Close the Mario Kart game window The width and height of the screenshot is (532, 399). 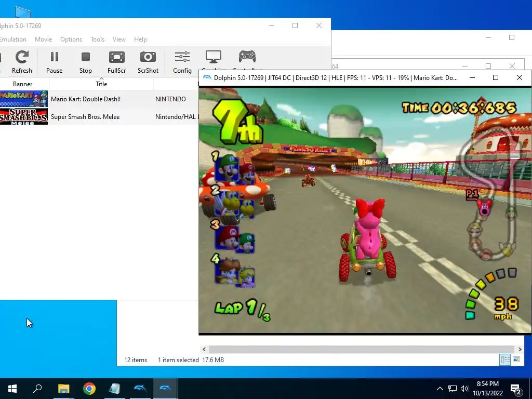[x=520, y=78]
